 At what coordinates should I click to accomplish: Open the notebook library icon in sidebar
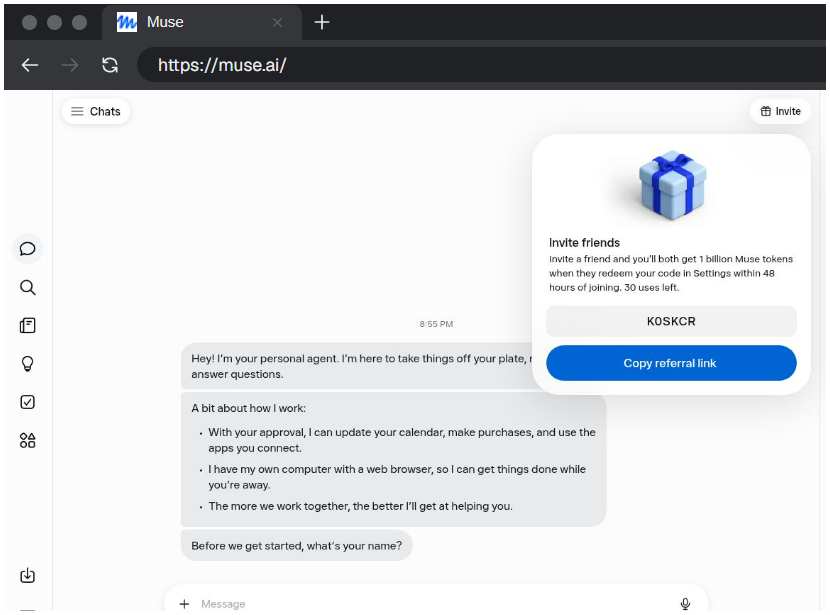click(x=28, y=325)
